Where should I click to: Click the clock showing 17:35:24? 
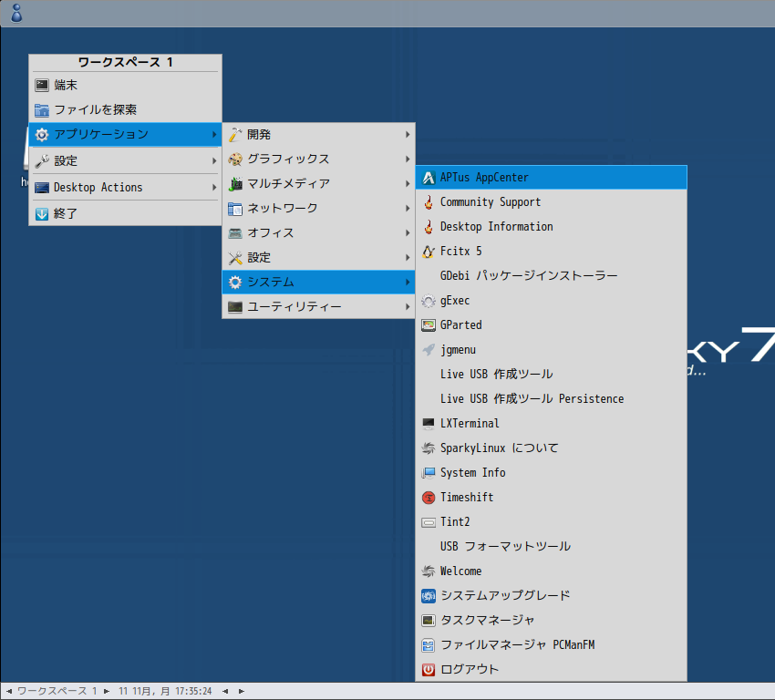(x=165, y=691)
